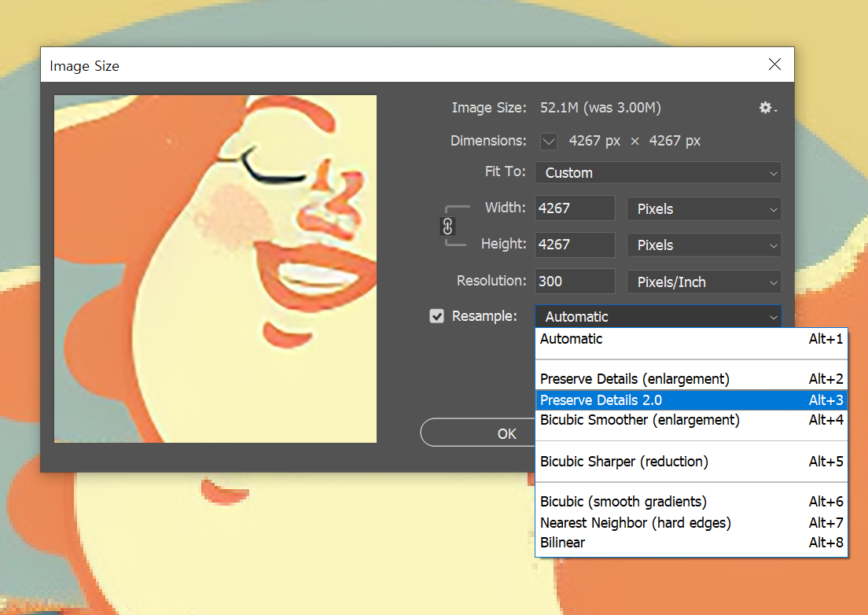Select the Bilinear resample option
This screenshot has width=868, height=615.
pyautogui.click(x=691, y=543)
